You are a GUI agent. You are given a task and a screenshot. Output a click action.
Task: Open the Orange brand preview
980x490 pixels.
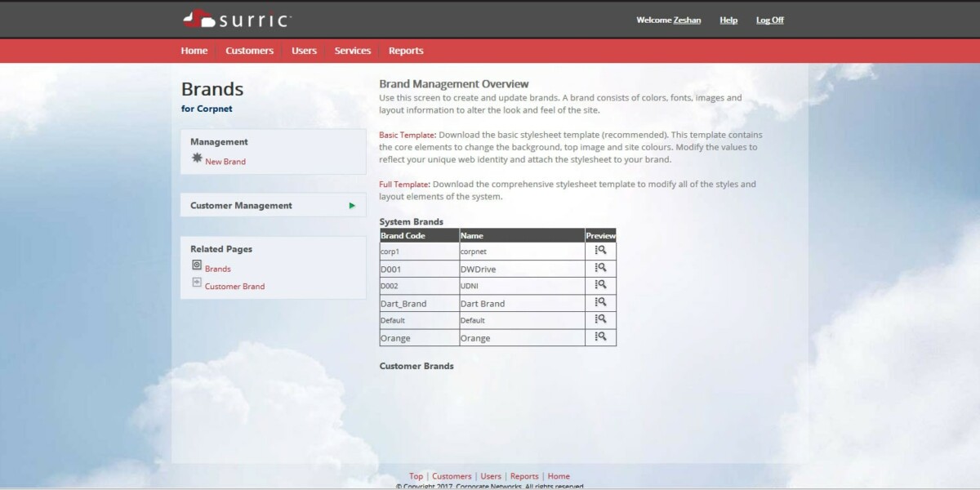click(x=600, y=337)
